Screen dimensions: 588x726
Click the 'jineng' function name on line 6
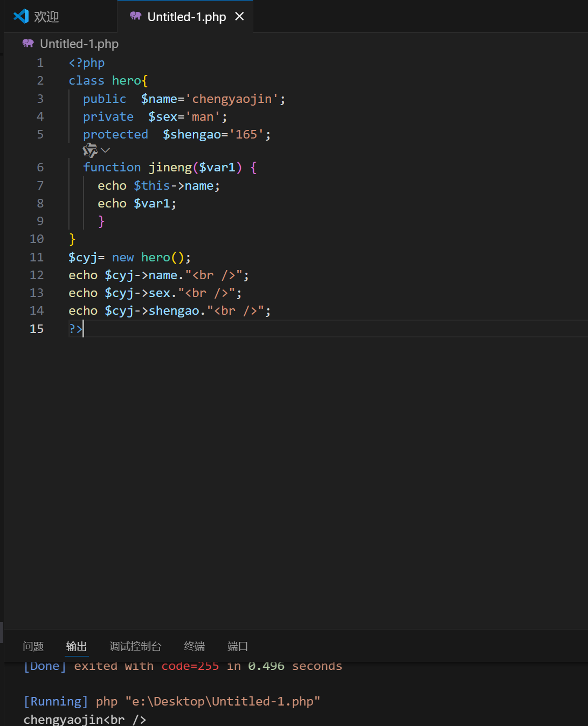(x=170, y=168)
